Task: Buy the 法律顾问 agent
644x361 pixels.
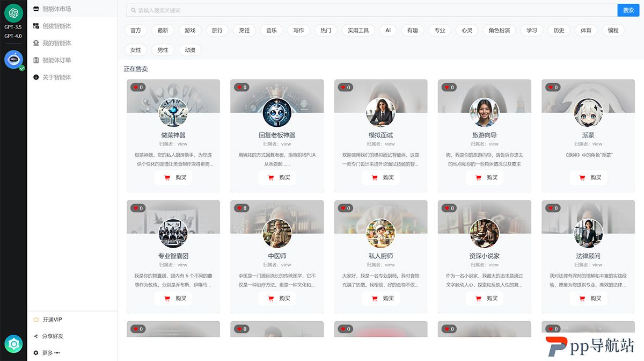Action: [588, 299]
